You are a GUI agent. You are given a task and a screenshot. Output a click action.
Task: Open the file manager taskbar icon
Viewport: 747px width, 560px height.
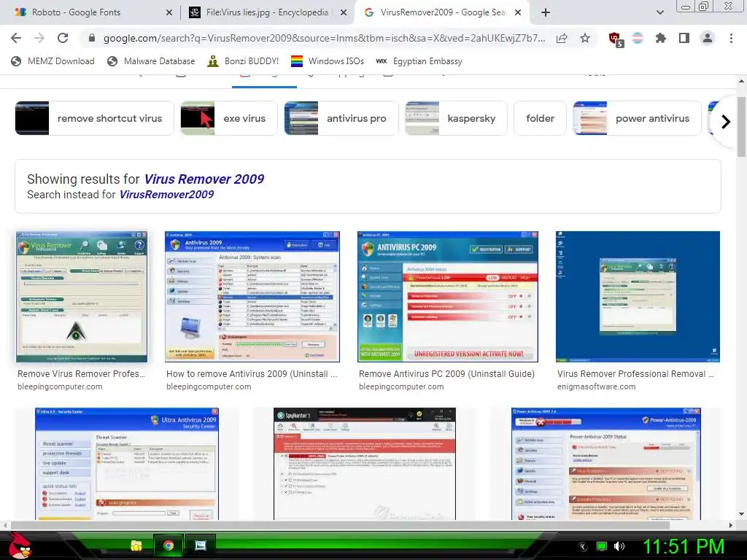[136, 545]
